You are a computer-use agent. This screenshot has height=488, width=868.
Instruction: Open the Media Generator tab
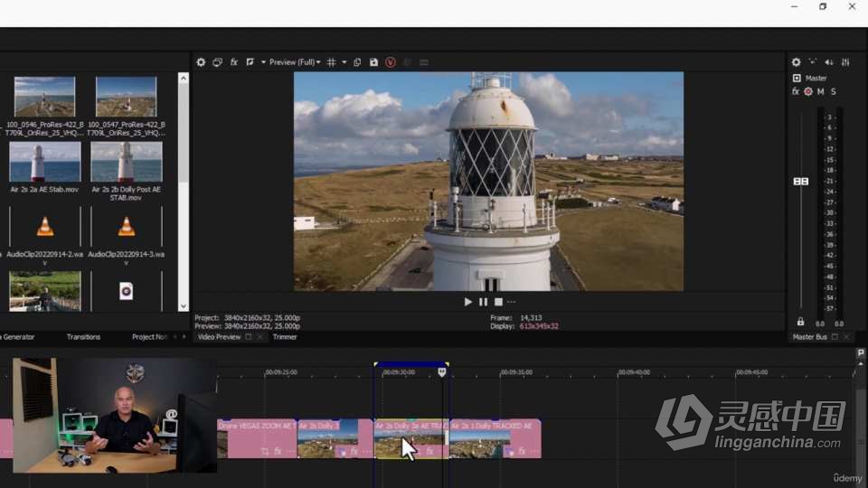point(18,337)
